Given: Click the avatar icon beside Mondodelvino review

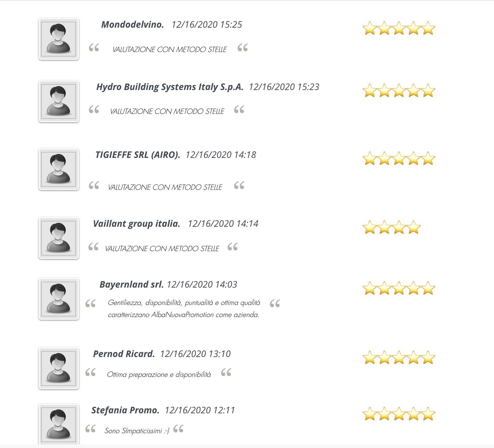Looking at the screenshot, I should click(x=59, y=39).
